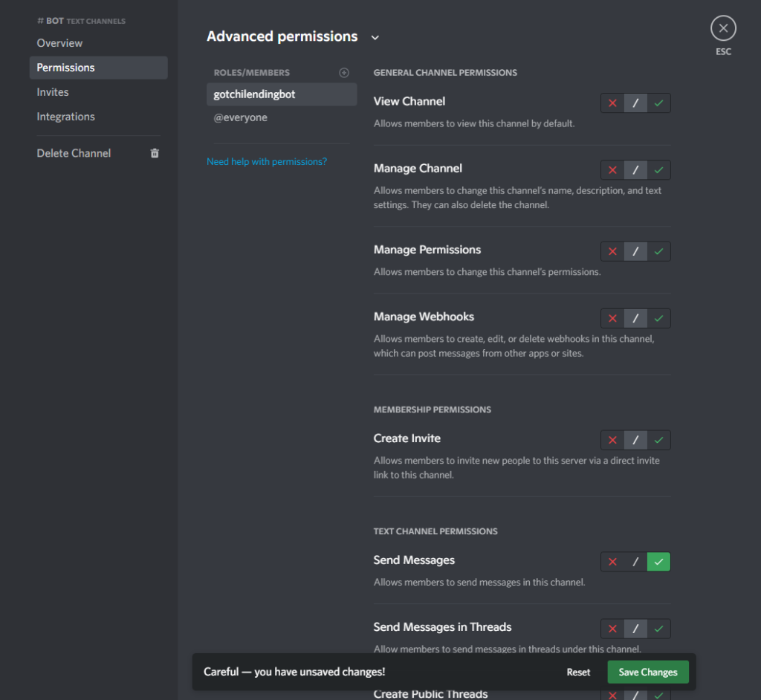The image size is (761, 700).
Task: Open the Need help with permissions link
Action: tap(266, 161)
